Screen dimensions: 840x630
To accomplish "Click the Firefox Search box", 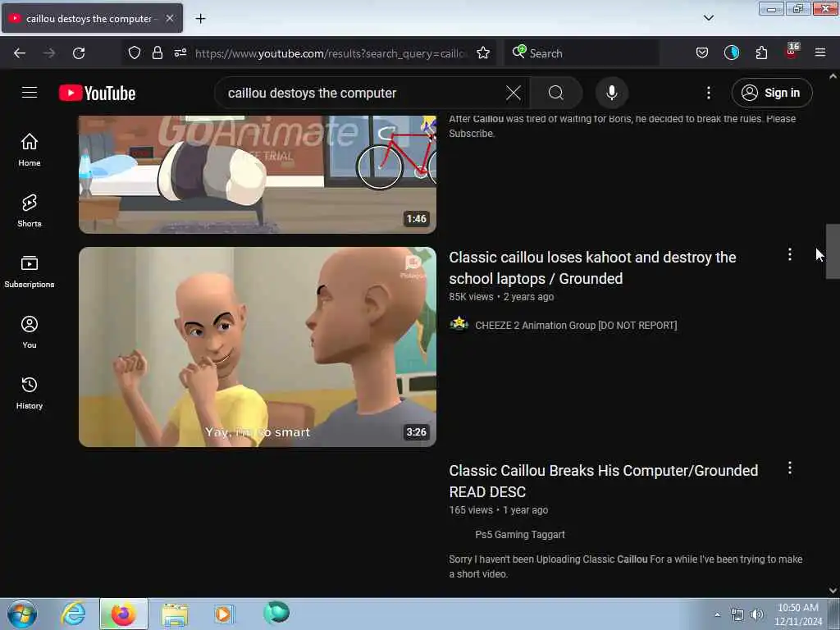I will click(x=582, y=53).
